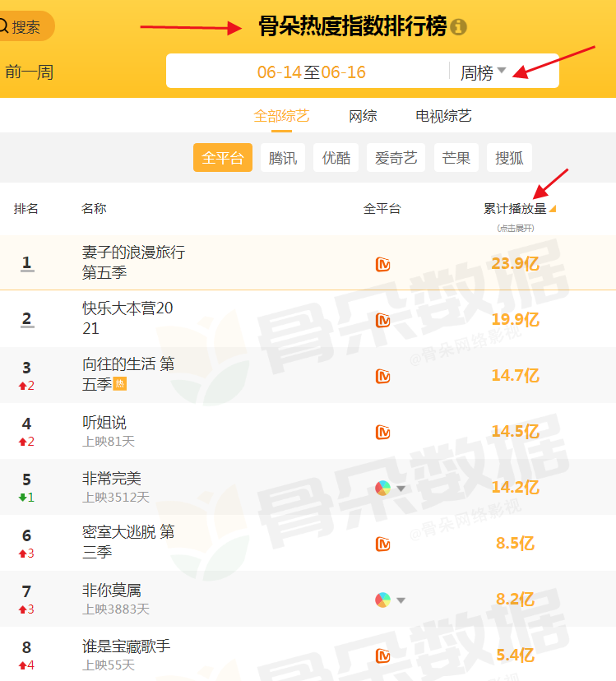Switch to the 全部综艺 tab
This screenshot has height=681, width=616.
click(281, 116)
